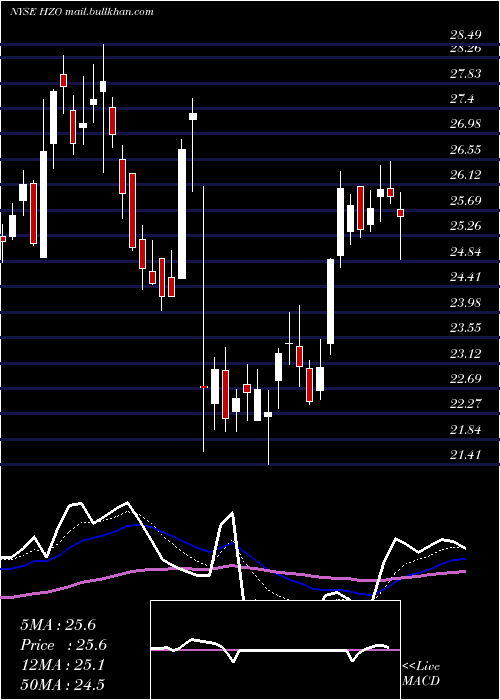Click the last red candlestick on the chart
This screenshot has height=700, width=500.
[400, 213]
